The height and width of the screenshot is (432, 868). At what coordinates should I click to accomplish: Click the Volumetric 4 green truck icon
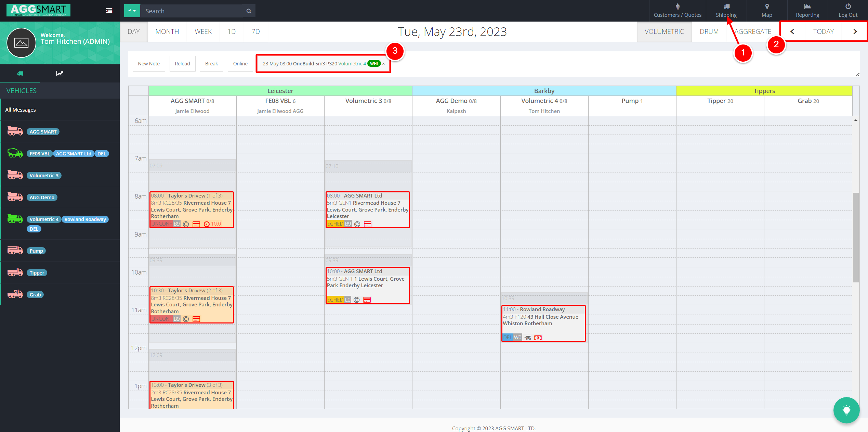[x=15, y=219]
